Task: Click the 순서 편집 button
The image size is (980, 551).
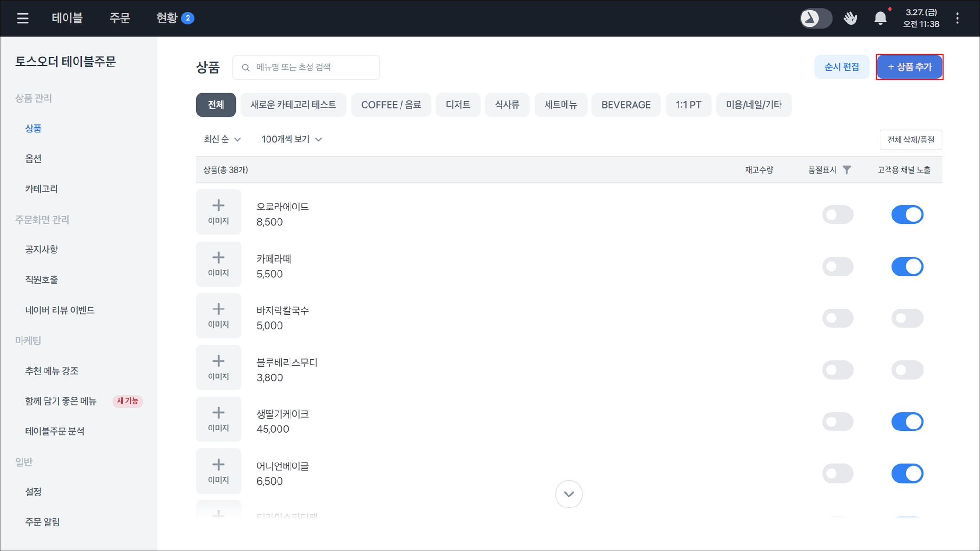Action: pyautogui.click(x=841, y=67)
